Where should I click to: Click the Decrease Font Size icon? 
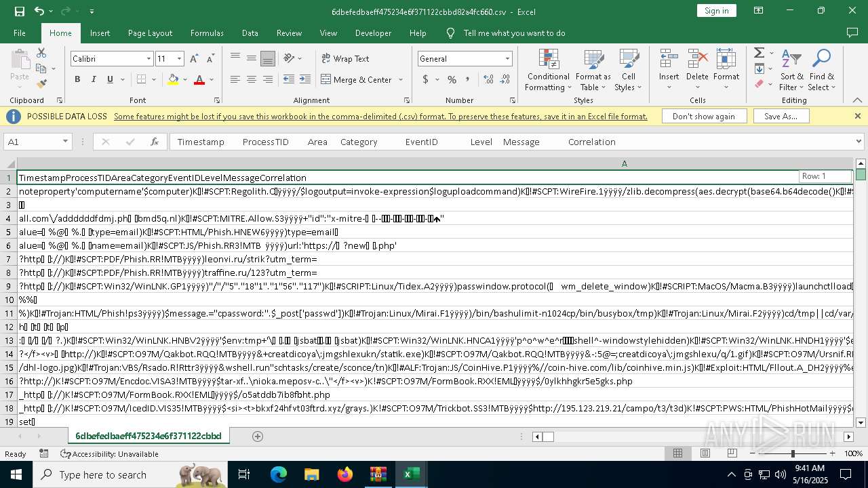211,59
